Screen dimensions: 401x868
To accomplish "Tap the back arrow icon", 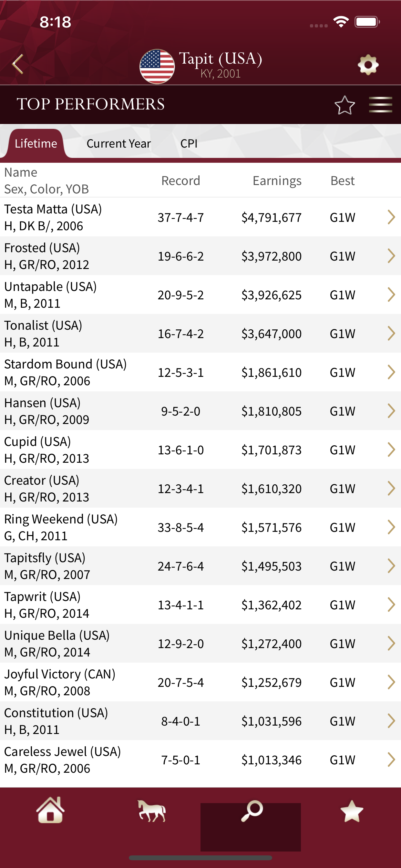I will click(x=17, y=64).
